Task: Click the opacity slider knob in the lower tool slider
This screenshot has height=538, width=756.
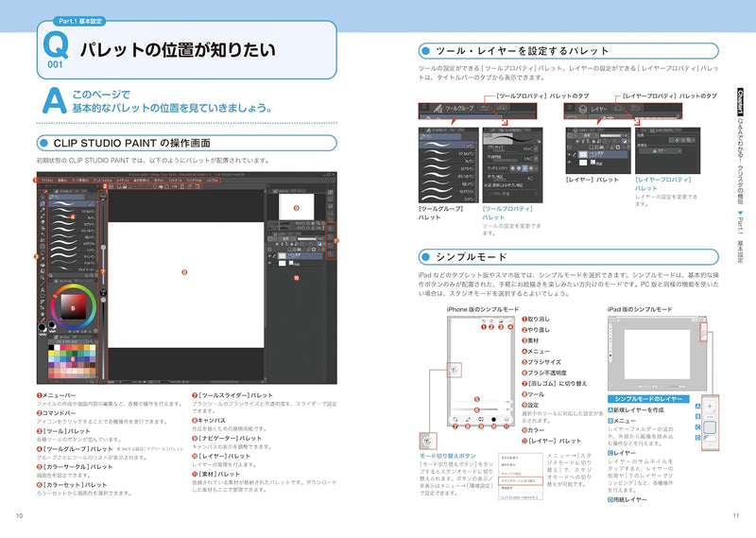Action: click(103, 300)
